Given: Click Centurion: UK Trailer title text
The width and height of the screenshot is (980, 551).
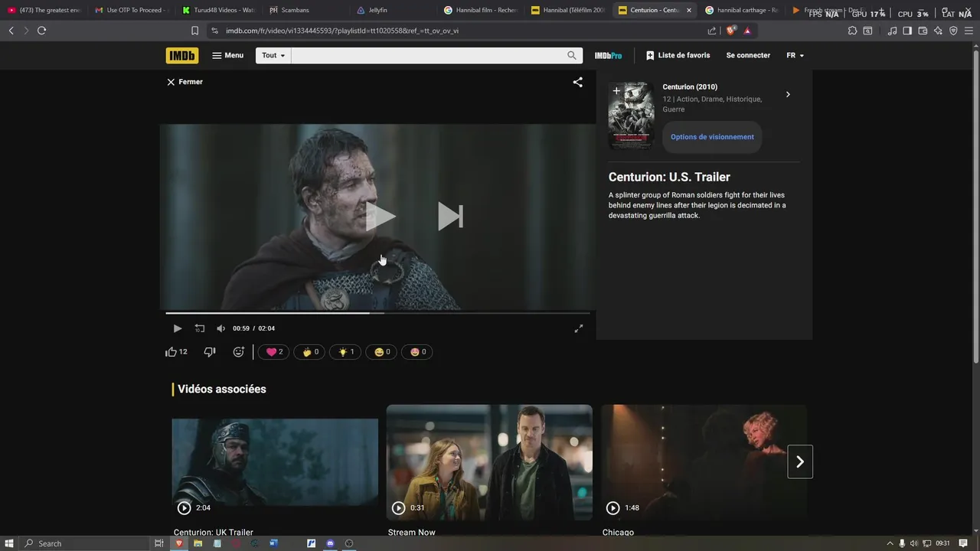Looking at the screenshot, I should [214, 533].
